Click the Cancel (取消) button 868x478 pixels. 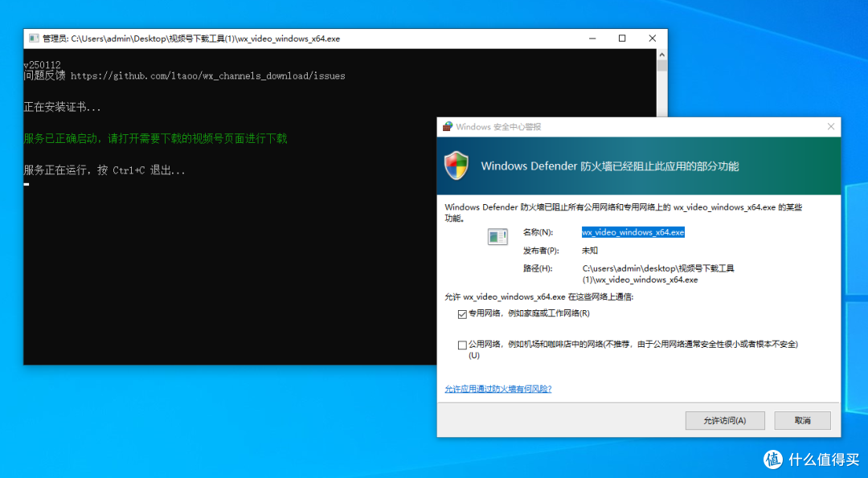[802, 420]
